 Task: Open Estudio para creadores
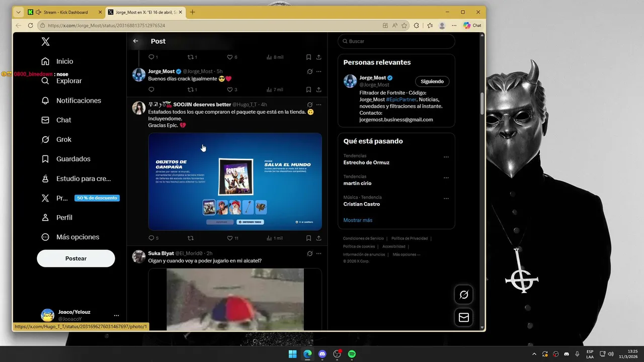(76, 178)
